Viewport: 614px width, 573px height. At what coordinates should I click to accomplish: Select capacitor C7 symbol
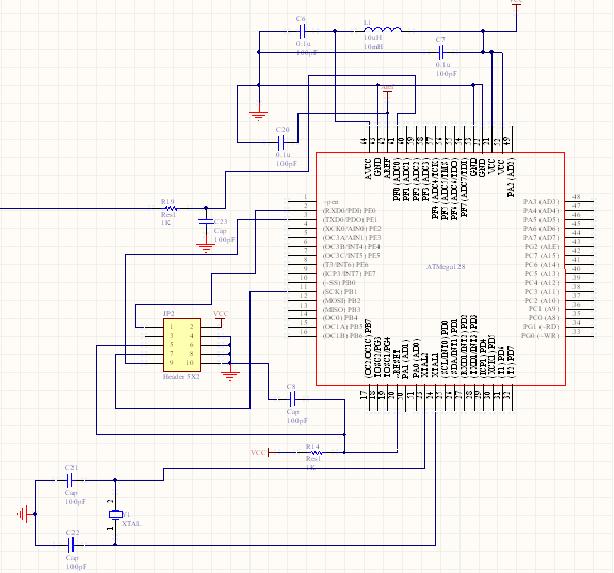441,51
